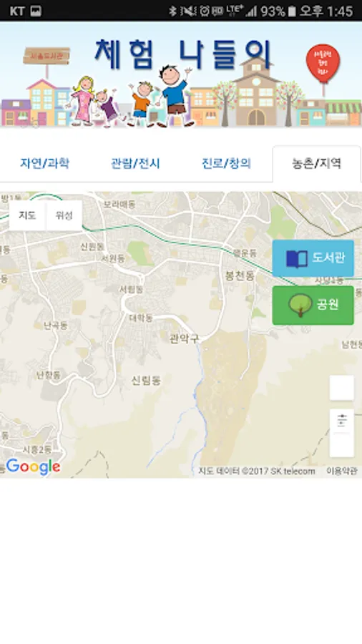This screenshot has width=362, height=644.
Task: Open the 이용약관 terms link
Action: [341, 472]
